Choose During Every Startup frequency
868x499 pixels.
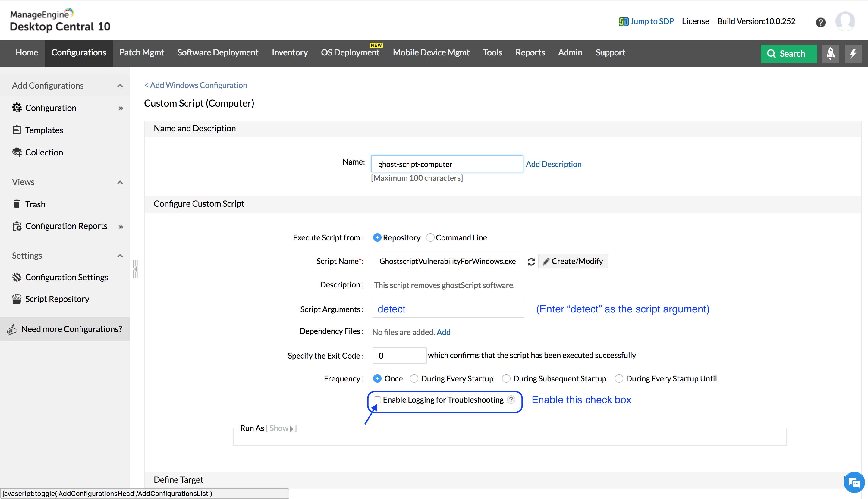coord(414,378)
